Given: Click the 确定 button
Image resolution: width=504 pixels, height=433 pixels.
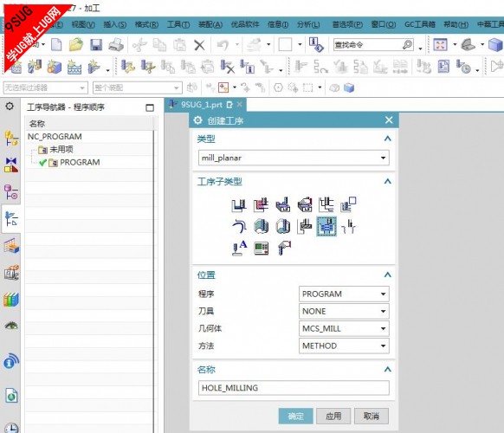Looking at the screenshot, I should tap(295, 417).
